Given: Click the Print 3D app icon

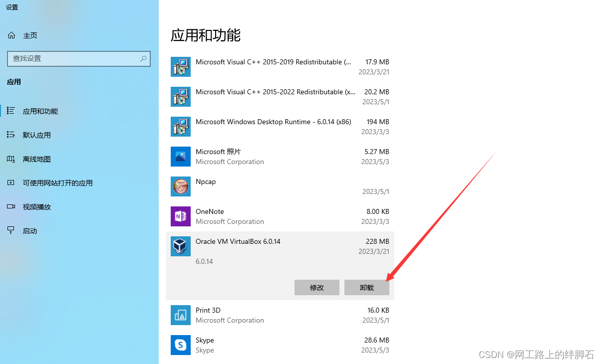Looking at the screenshot, I should tap(181, 315).
